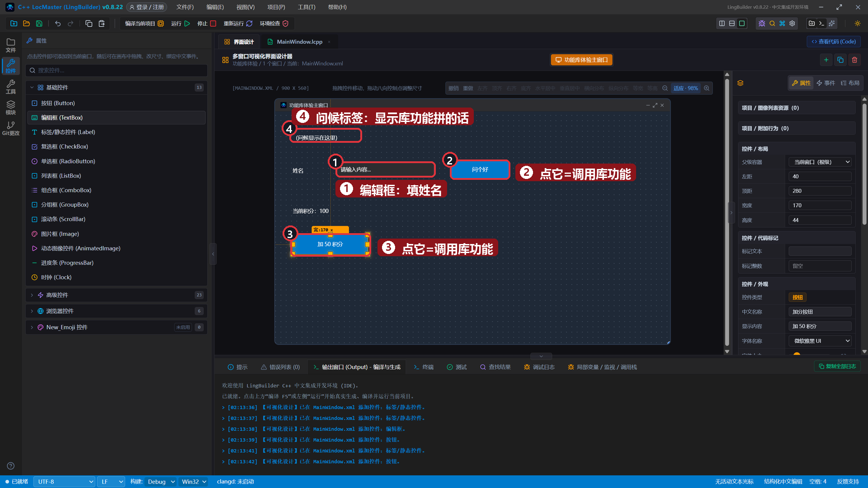
Task: Select the ProgressBar control in the list
Action: 117,263
